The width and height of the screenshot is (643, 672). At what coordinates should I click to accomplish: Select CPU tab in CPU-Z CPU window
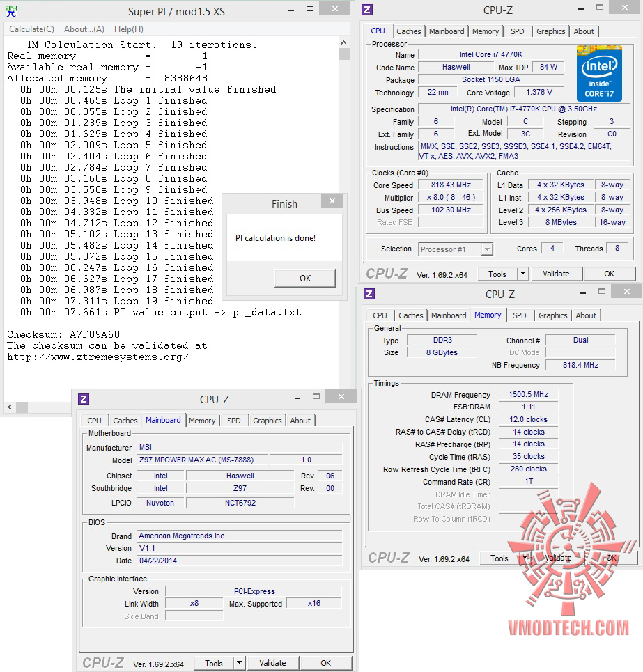coord(378,31)
